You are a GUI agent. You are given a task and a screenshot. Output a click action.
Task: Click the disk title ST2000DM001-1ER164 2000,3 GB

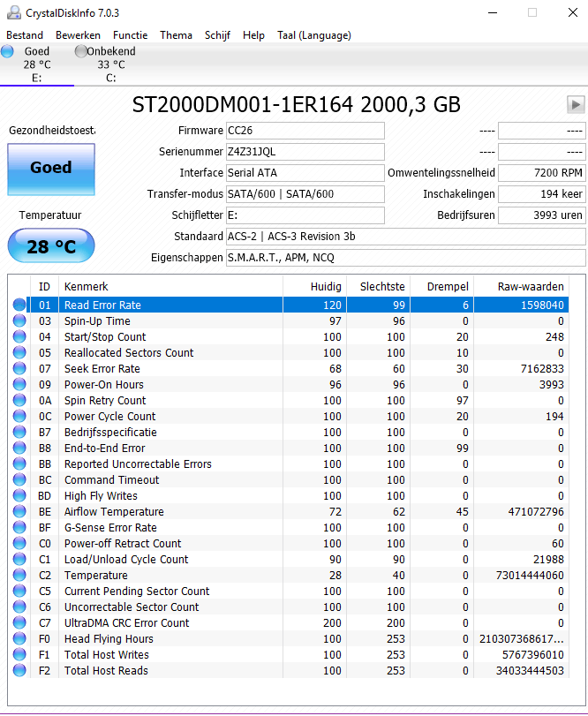click(x=297, y=104)
